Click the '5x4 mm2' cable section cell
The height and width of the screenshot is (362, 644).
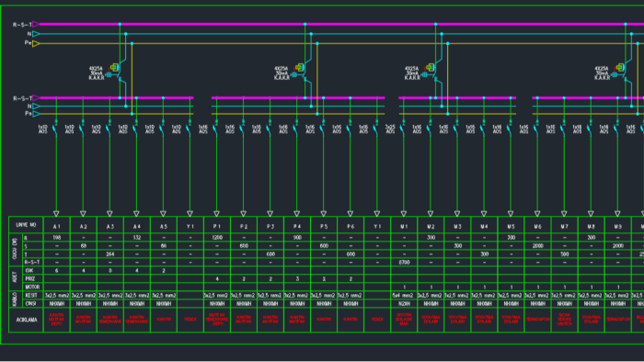403,296
